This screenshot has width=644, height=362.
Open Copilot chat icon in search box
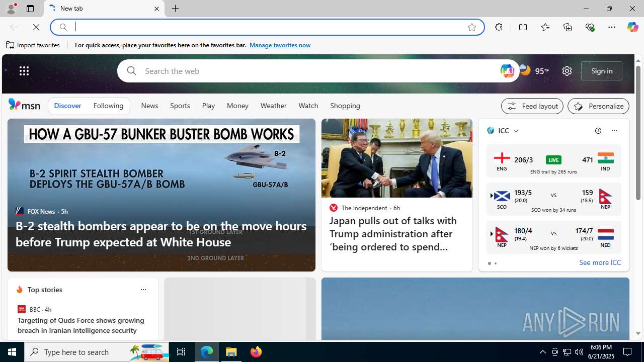tap(507, 71)
